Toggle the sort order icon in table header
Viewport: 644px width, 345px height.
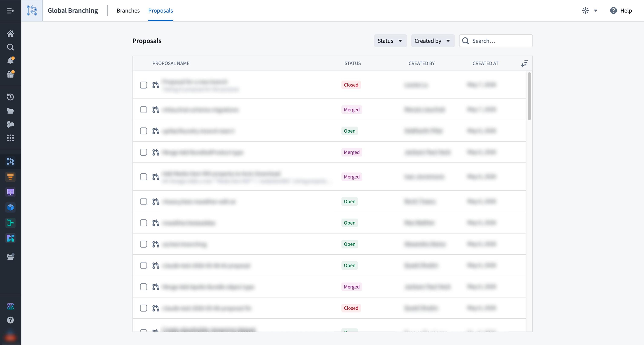(525, 64)
